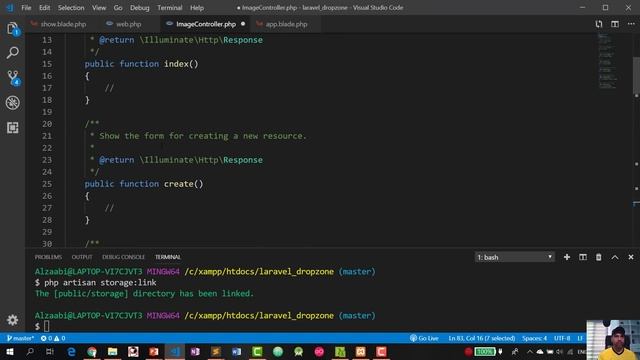Click the LF end-of-line indicator
Image resolution: width=640 pixels, height=360 pixels.
coord(580,338)
